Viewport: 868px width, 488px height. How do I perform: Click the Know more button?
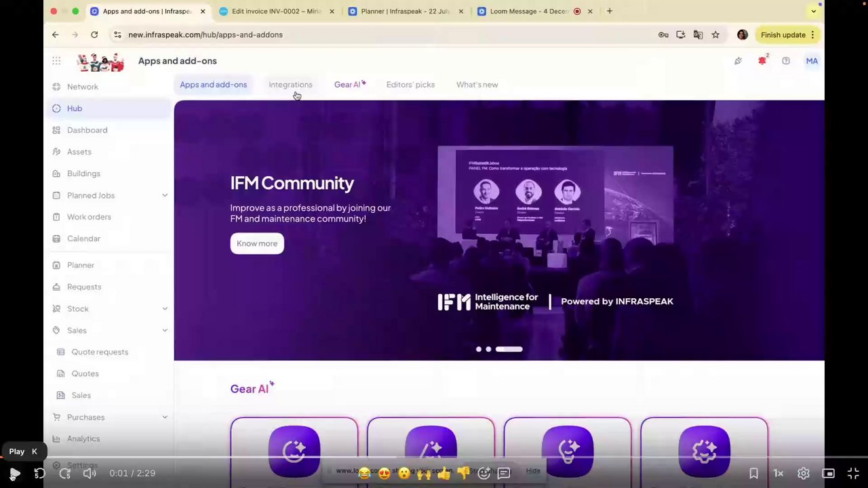coord(257,243)
